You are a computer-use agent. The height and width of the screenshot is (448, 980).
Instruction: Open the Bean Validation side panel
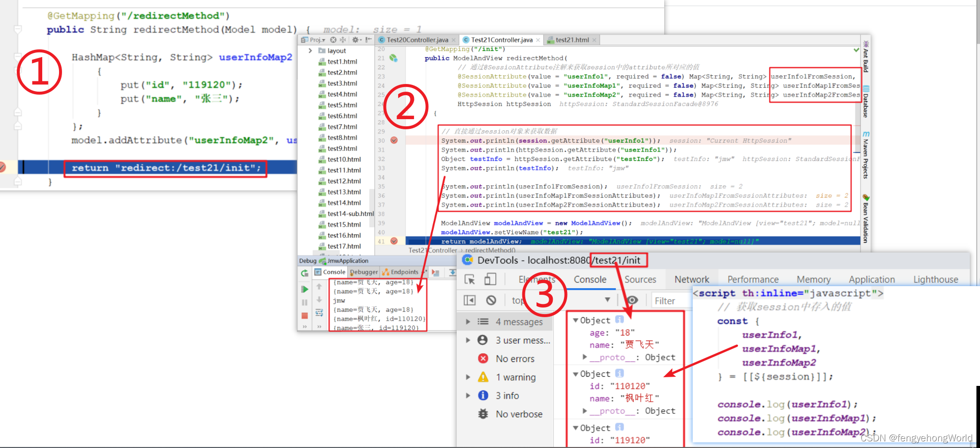pyautogui.click(x=866, y=219)
